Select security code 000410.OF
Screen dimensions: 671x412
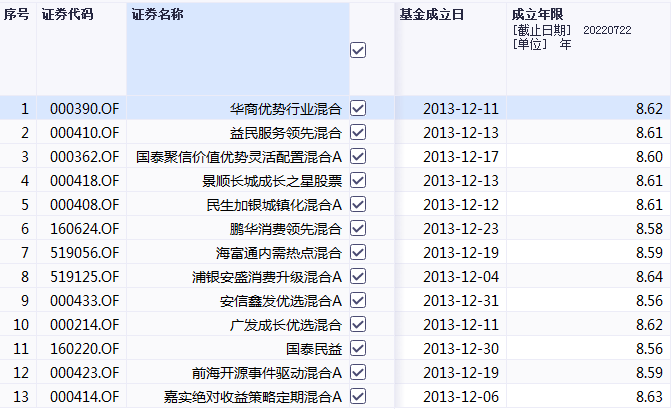click(84, 133)
